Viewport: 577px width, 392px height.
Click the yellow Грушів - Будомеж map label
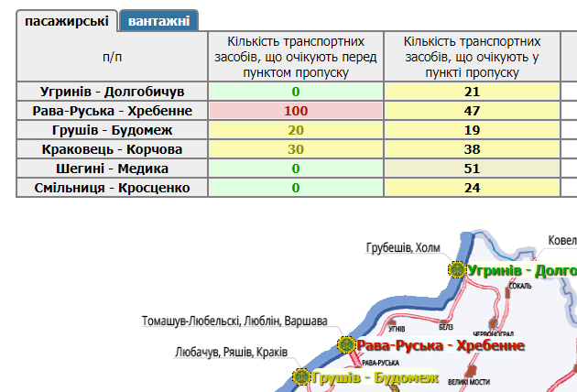click(x=375, y=377)
